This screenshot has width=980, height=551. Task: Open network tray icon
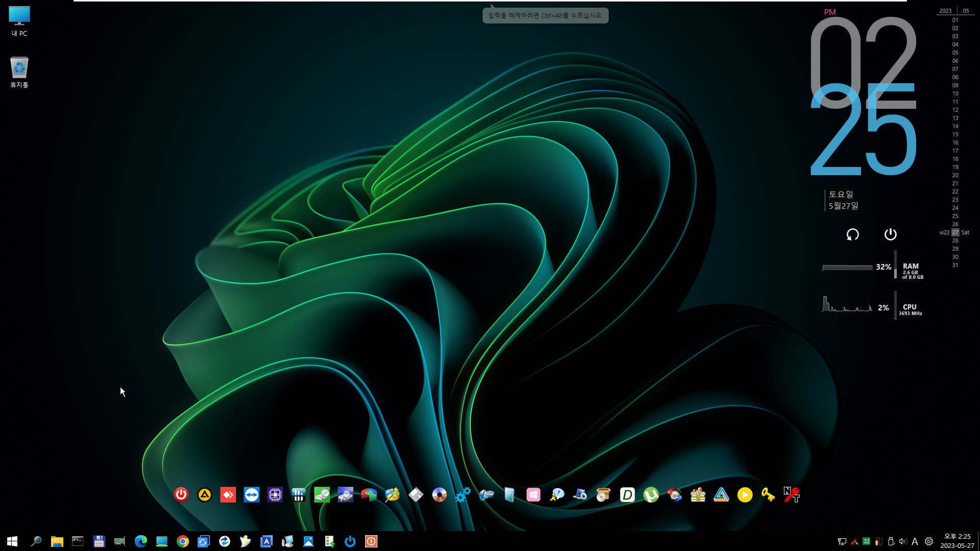click(842, 541)
